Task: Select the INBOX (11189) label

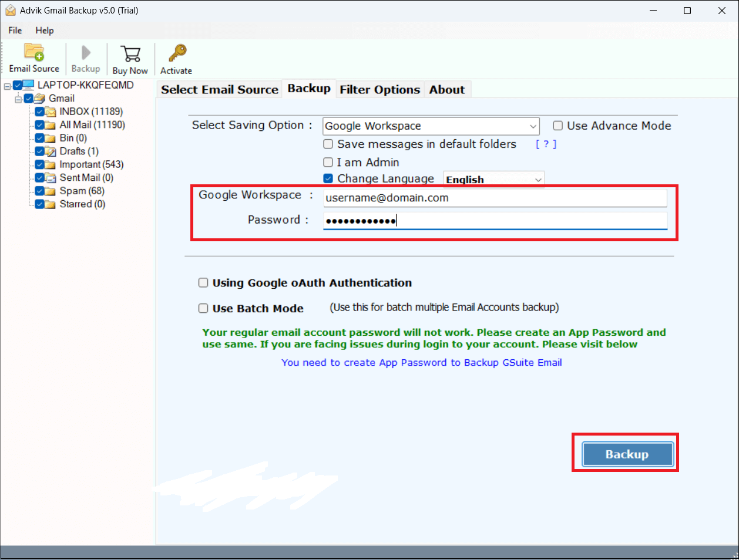Action: [91, 112]
